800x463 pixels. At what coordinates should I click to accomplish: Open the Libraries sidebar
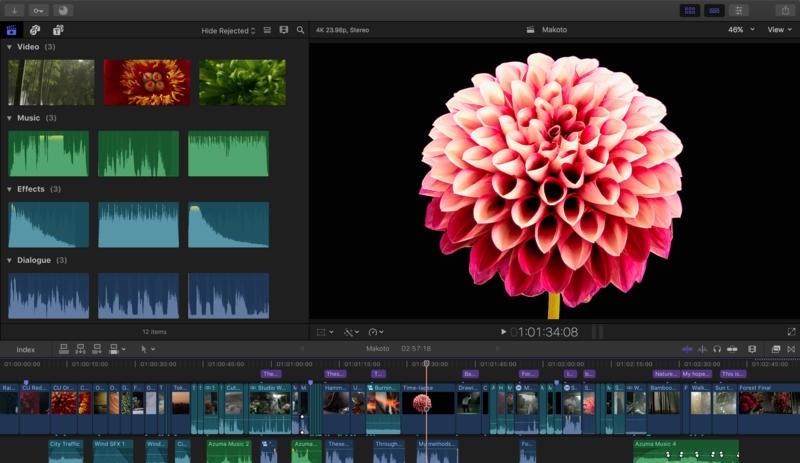[x=13, y=30]
